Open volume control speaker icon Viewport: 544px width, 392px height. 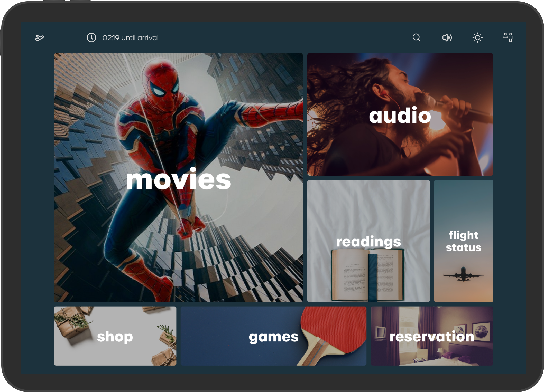pyautogui.click(x=447, y=37)
